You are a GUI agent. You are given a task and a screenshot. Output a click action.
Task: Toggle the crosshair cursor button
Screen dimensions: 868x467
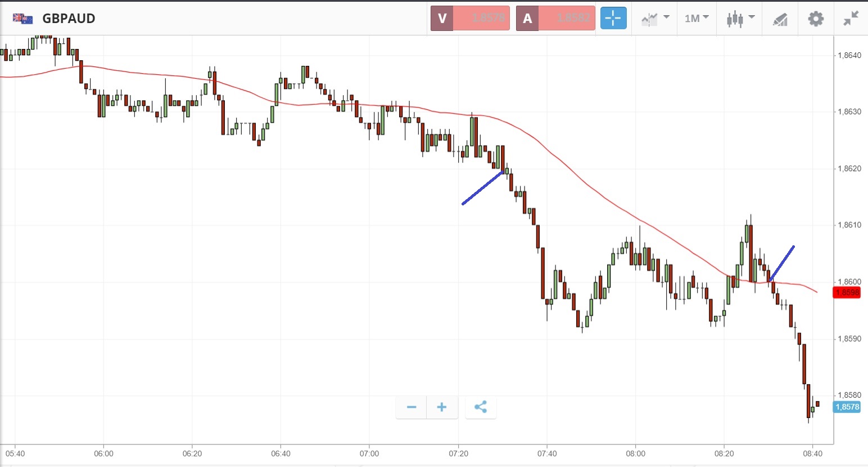click(x=613, y=19)
